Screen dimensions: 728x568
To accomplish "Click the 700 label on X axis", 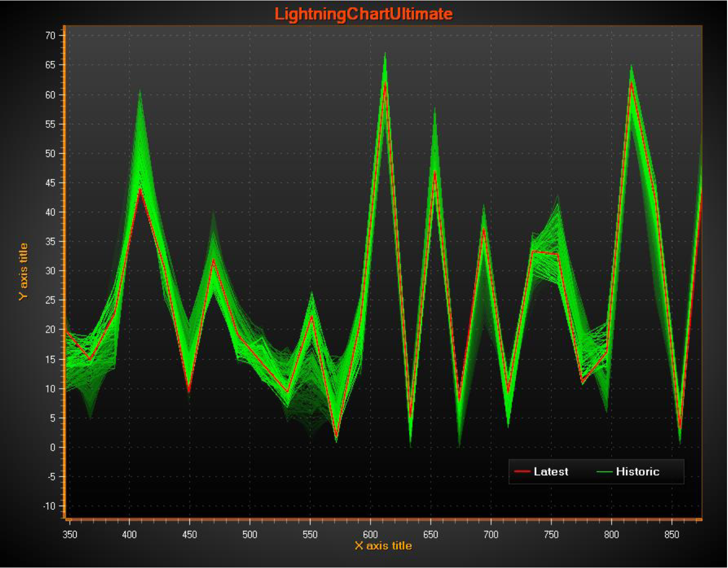I will (491, 534).
